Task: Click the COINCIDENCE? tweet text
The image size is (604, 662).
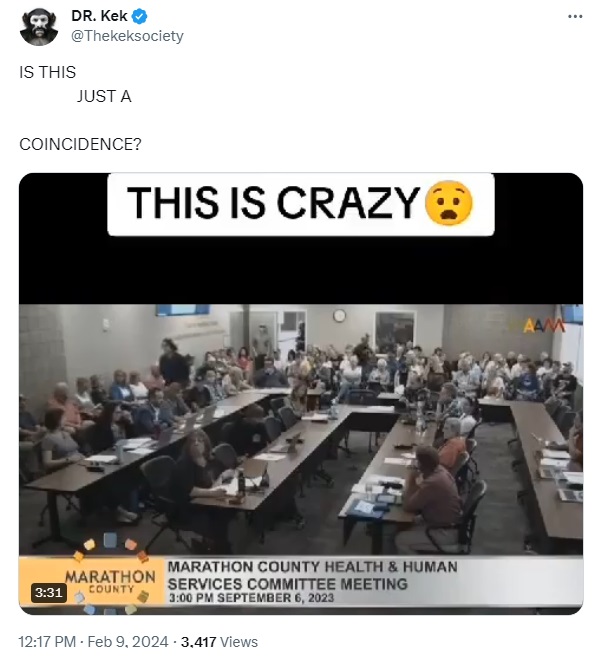Action: tap(80, 144)
